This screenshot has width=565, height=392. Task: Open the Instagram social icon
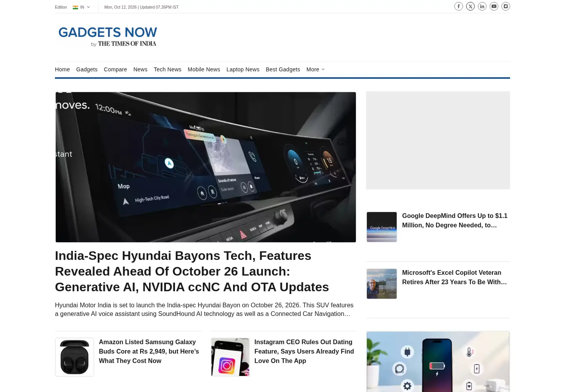506,6
